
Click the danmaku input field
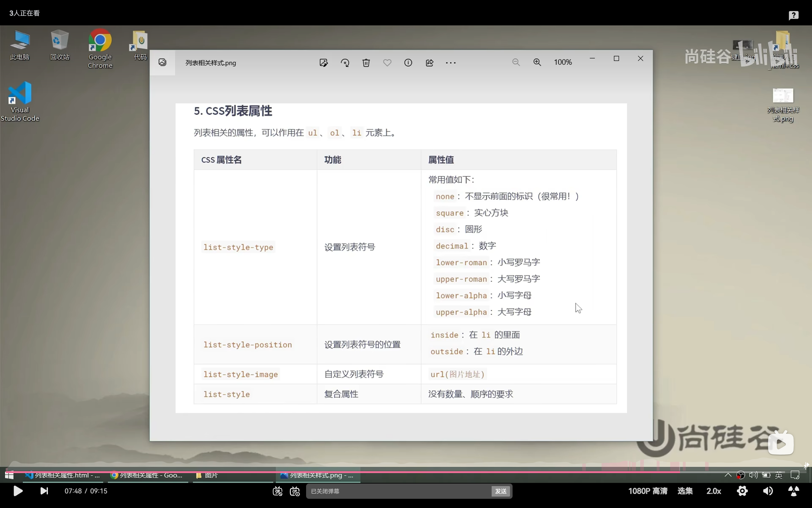tap(399, 491)
